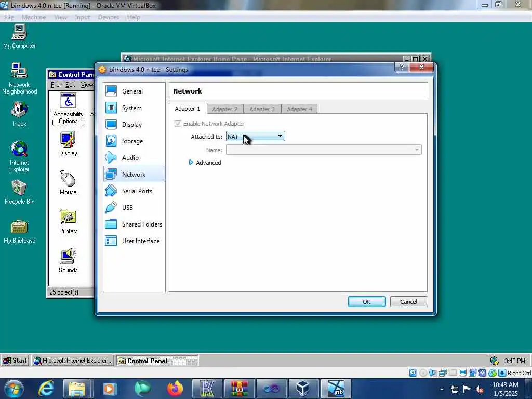532x399 pixels.
Task: Select Inbox desktop icon
Action: pyautogui.click(x=19, y=114)
